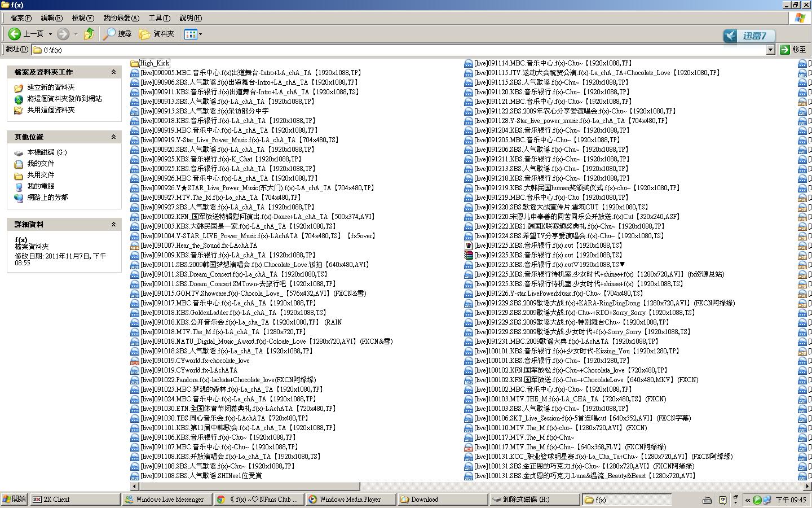Screen dimensions: 812x508
Task: Switch to Download folder taskbar button
Action: 443,500
